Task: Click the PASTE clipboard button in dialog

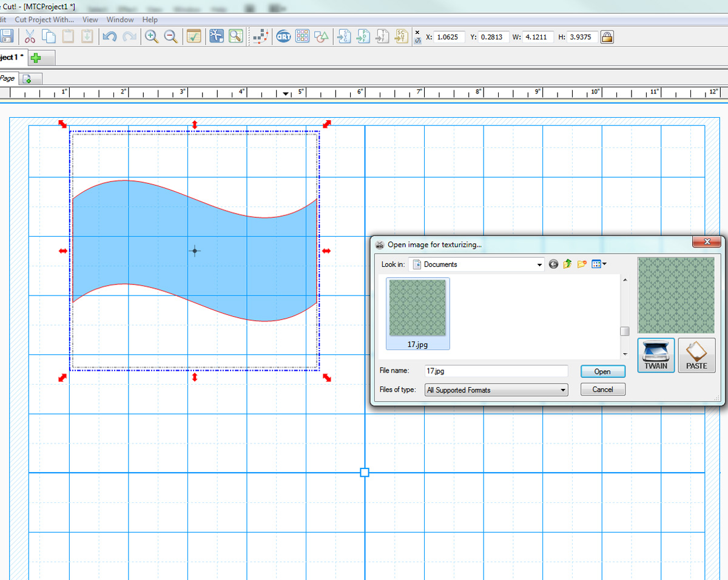Action: 696,356
